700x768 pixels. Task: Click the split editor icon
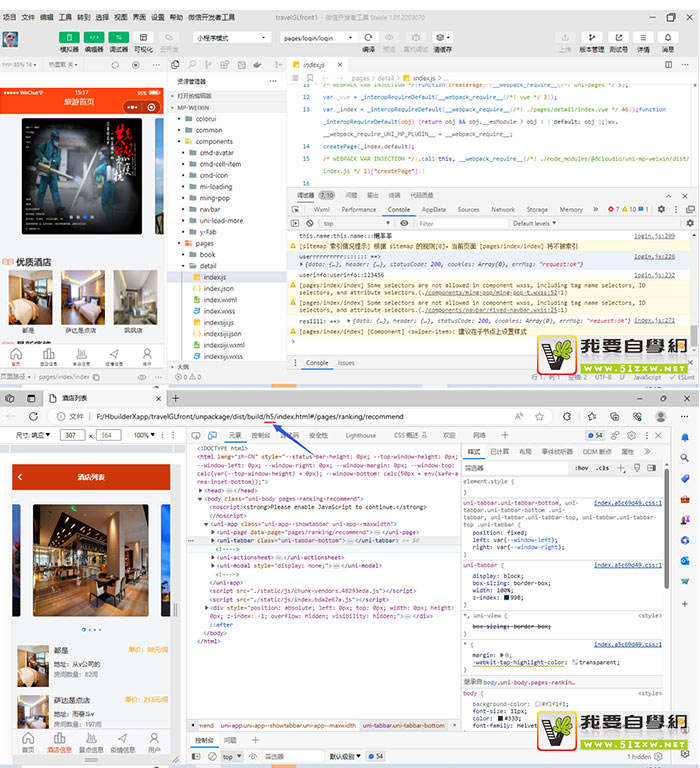669,65
